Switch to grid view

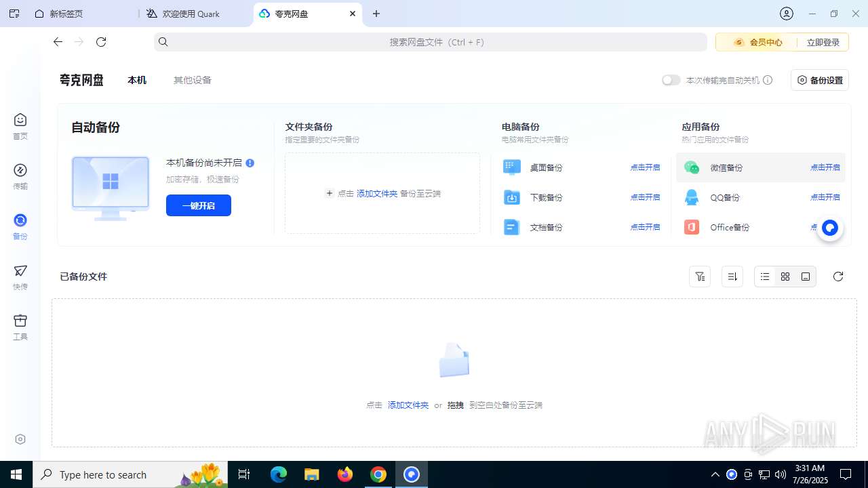(785, 277)
